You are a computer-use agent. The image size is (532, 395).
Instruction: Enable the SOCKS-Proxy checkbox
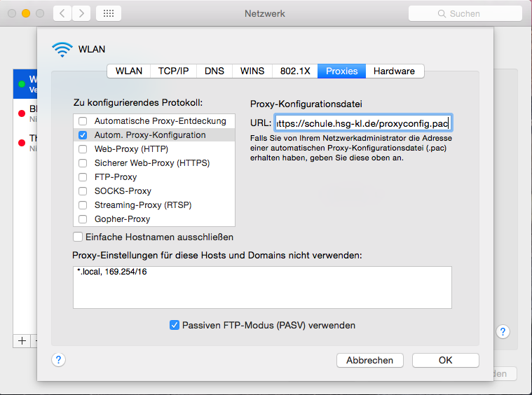pos(83,191)
